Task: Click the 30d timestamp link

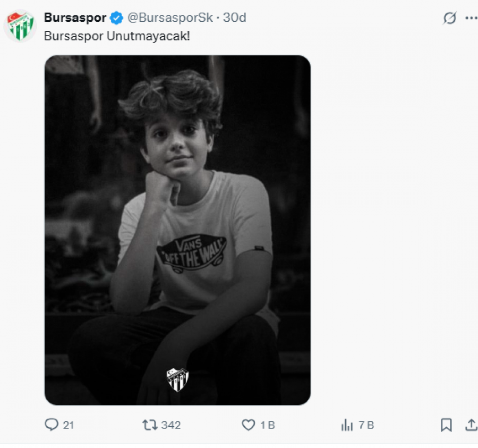Action: pyautogui.click(x=234, y=18)
